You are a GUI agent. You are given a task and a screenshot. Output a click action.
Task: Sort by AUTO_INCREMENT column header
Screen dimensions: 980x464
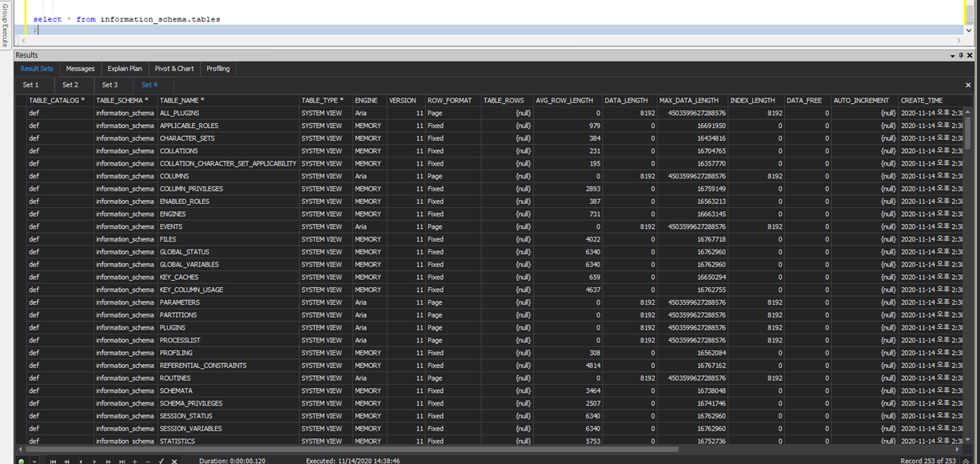865,100
